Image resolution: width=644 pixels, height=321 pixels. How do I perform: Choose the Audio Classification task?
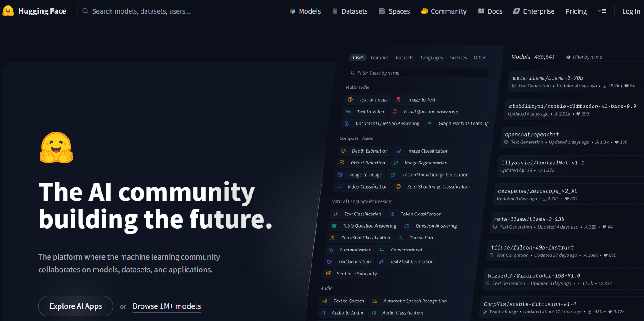(397, 313)
